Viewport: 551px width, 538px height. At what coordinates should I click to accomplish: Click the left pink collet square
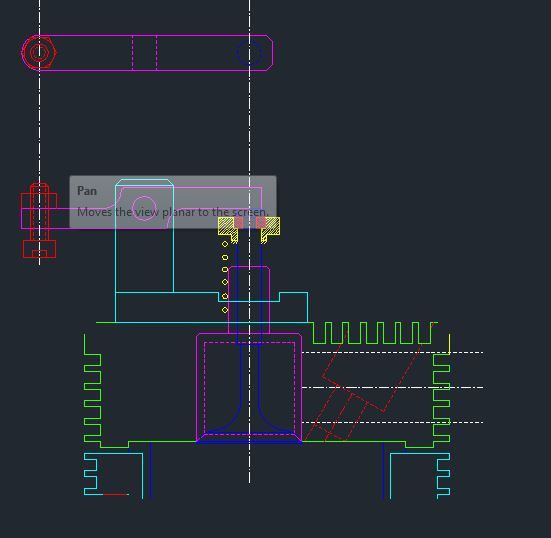tap(239, 222)
